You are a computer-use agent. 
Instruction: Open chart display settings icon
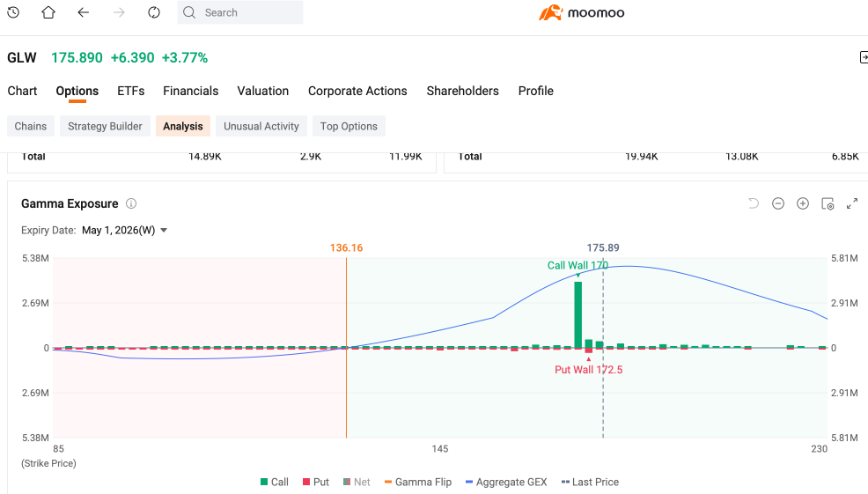pos(828,203)
